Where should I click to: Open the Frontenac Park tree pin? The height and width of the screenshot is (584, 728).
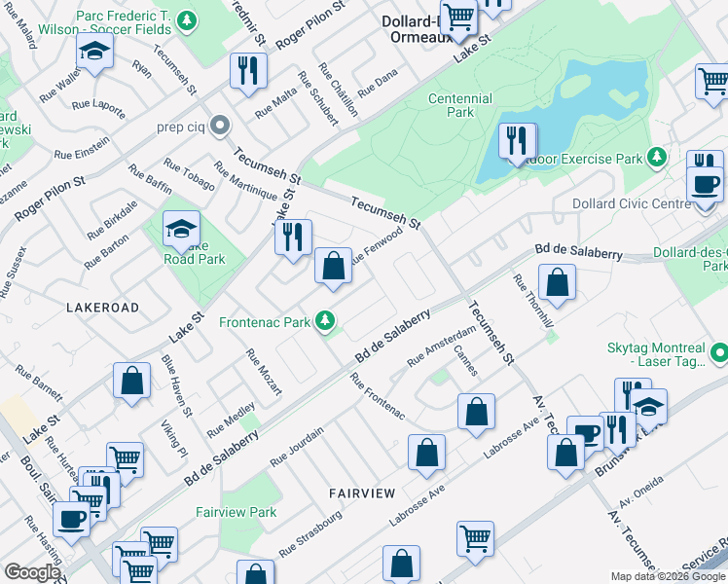[x=325, y=321]
